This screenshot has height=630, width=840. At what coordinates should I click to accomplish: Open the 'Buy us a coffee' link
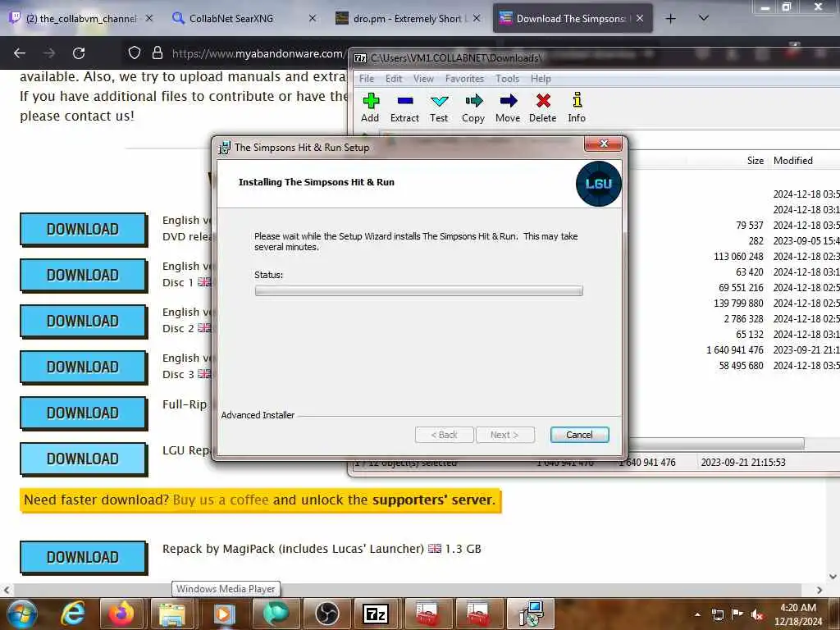[221, 500]
